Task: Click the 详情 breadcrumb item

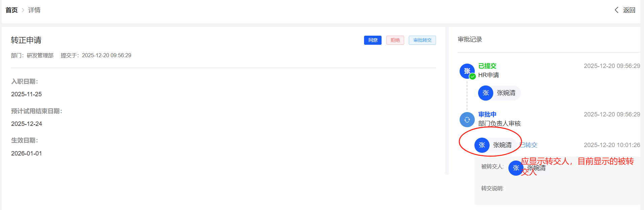Action: [x=34, y=10]
